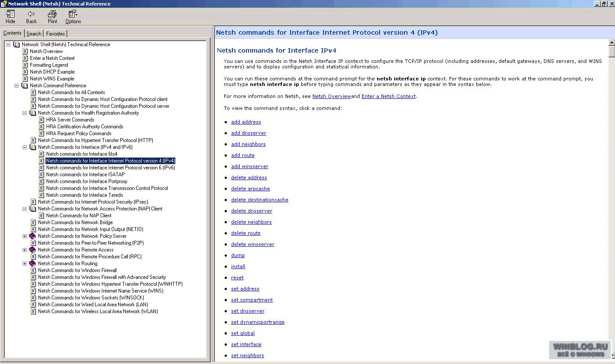Follow the set neighbors command link
Image resolution: width=615 pixels, height=364 pixels.
247,355
